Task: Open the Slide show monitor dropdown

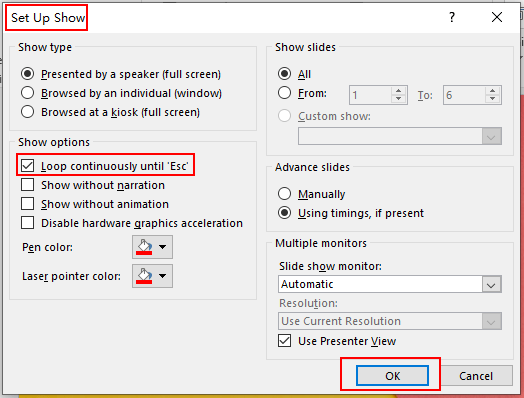Action: [x=390, y=284]
